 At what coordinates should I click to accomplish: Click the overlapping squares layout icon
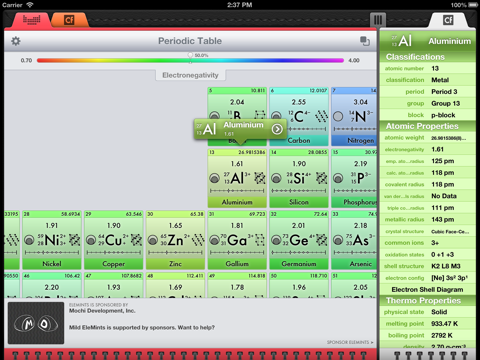365,41
